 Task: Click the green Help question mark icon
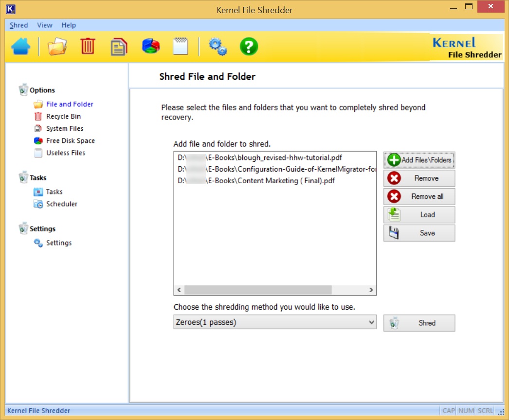click(249, 46)
